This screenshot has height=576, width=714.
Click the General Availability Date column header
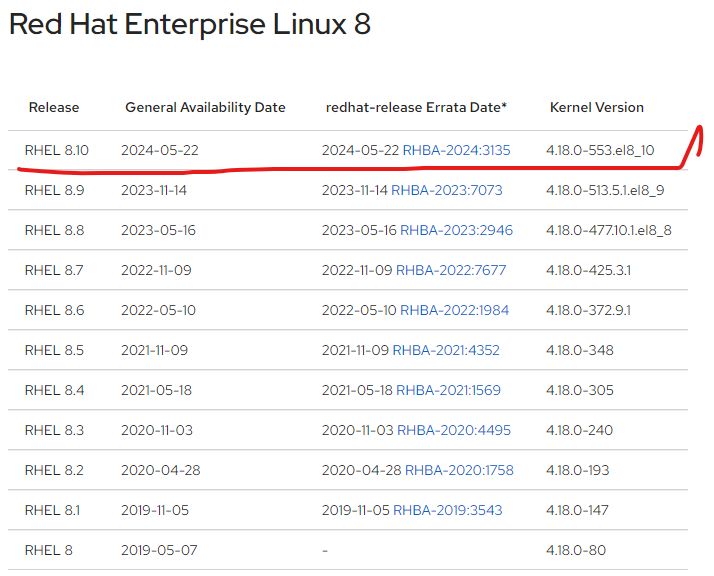205,107
